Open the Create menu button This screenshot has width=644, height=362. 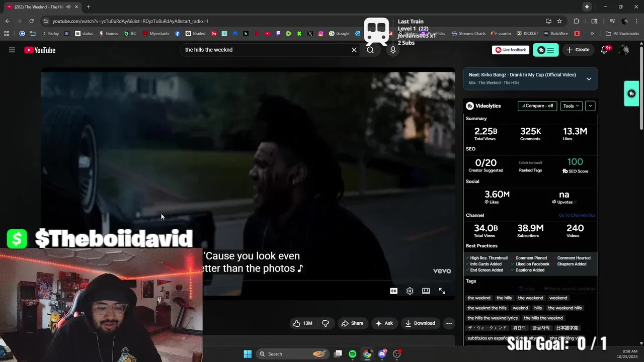[578, 50]
